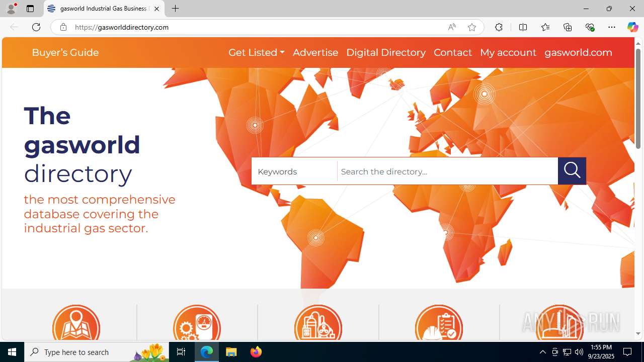The width and height of the screenshot is (644, 362).
Task: Open the notification center icon
Action: (x=628, y=352)
